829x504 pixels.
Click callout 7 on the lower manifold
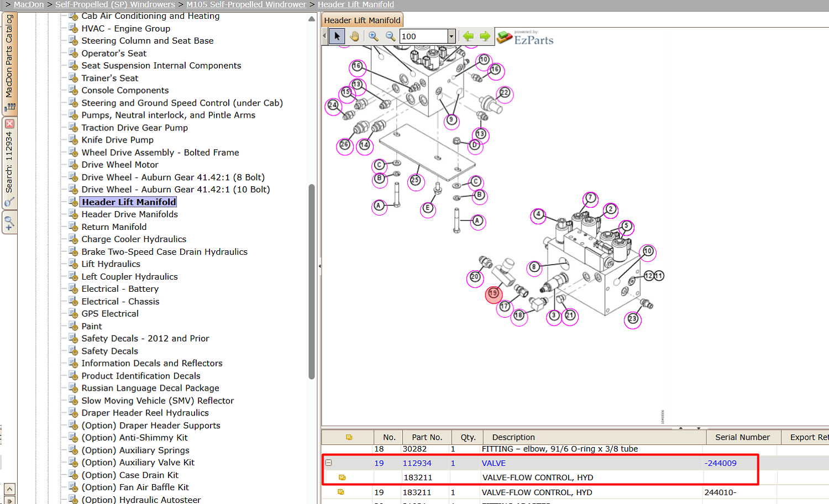590,198
